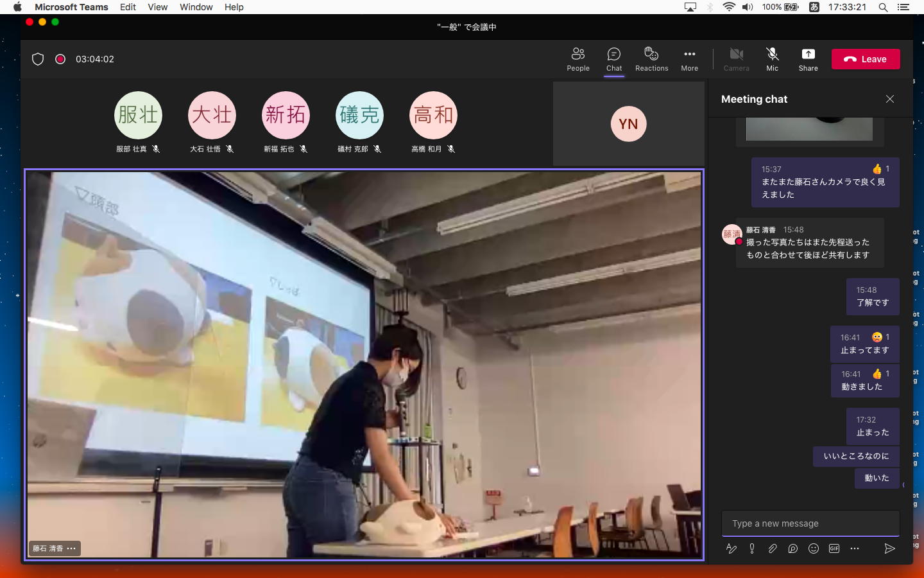The width and height of the screenshot is (924, 578).
Task: Click the muted mic icon beside 高橋 和月
Action: click(x=451, y=149)
